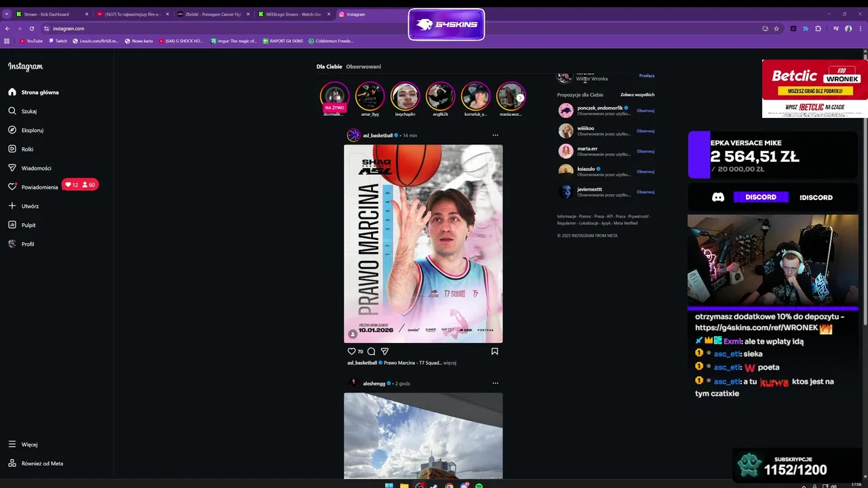This screenshot has height=488, width=868.
Task: Switch to (1637) YouTube browser tab
Action: (x=132, y=14)
